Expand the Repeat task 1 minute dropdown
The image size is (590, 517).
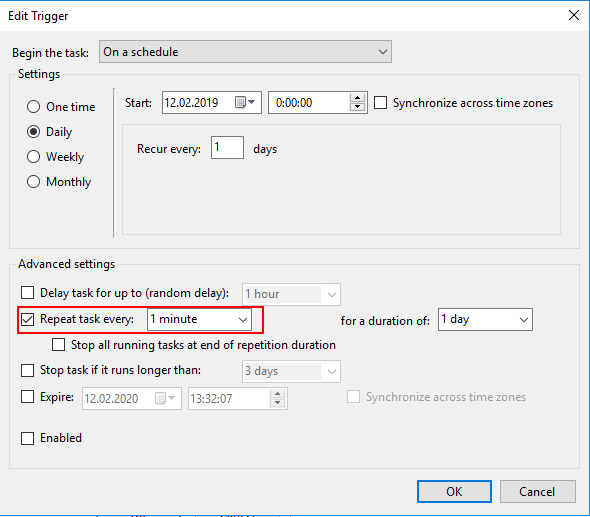tap(199, 319)
